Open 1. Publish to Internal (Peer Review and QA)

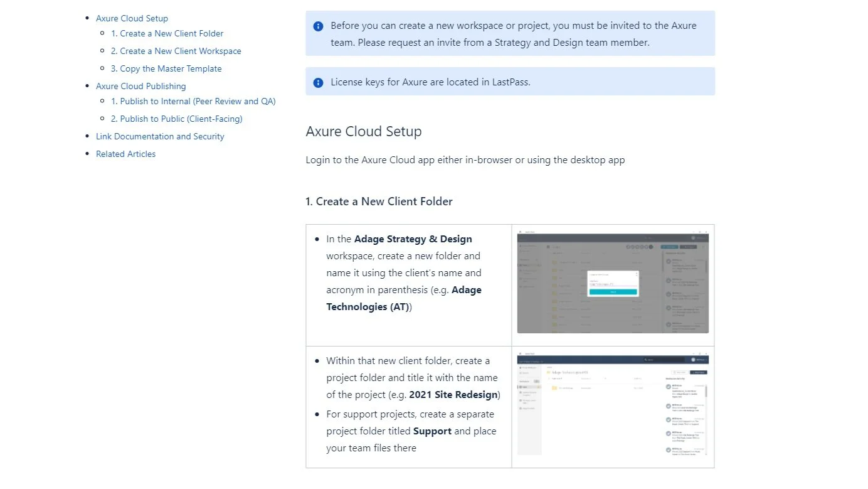(x=193, y=101)
